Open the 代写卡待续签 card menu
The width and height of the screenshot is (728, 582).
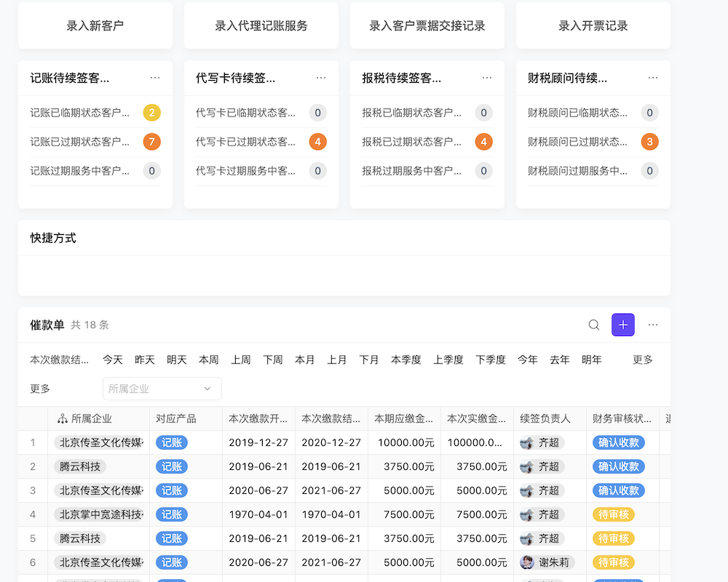[x=320, y=76]
